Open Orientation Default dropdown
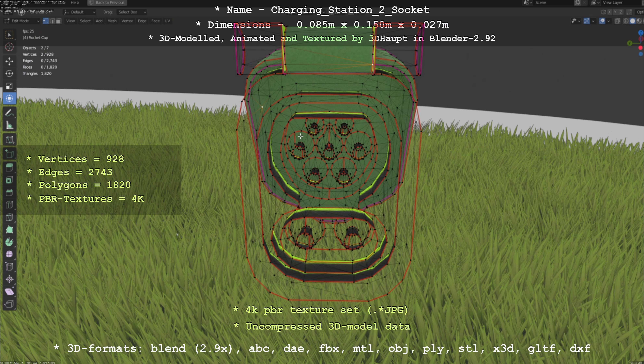 (x=79, y=12)
